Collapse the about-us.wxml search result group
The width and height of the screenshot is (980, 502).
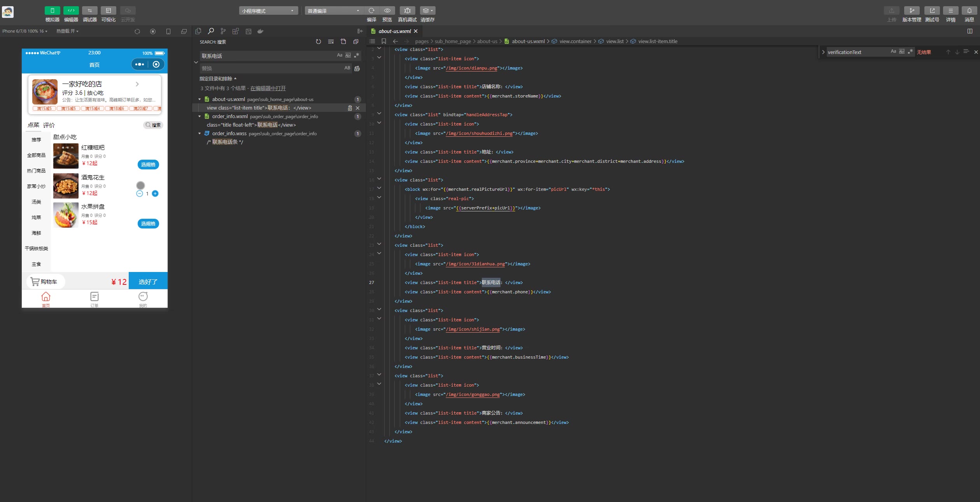(199, 99)
